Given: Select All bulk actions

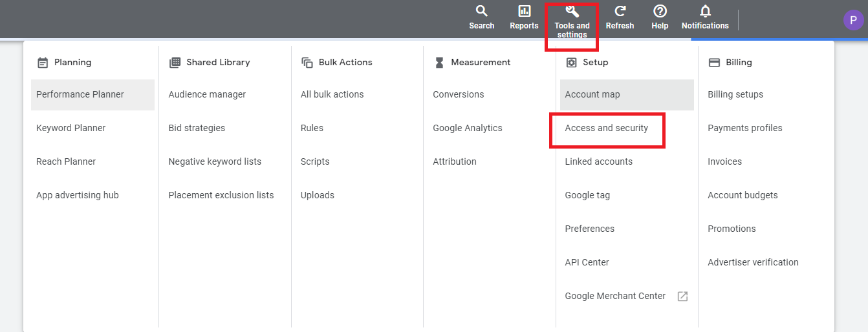Looking at the screenshot, I should pyautogui.click(x=332, y=94).
